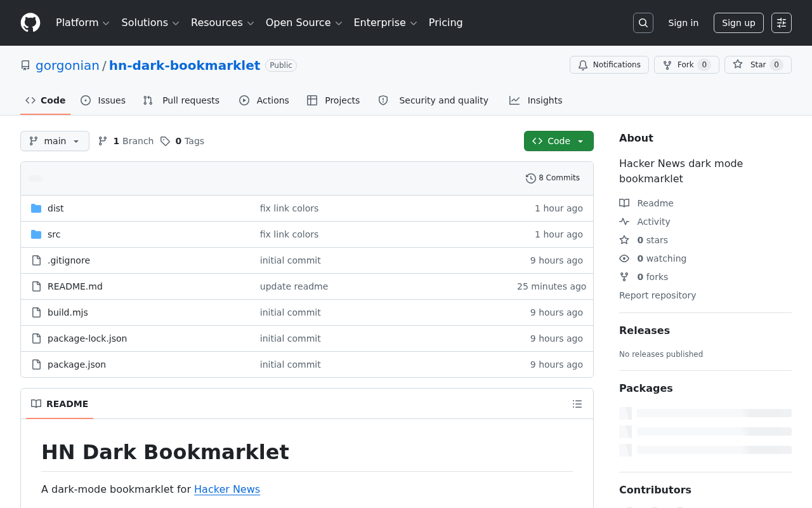This screenshot has width=812, height=508.
Task: Click the Report repository link
Action: pos(657,295)
